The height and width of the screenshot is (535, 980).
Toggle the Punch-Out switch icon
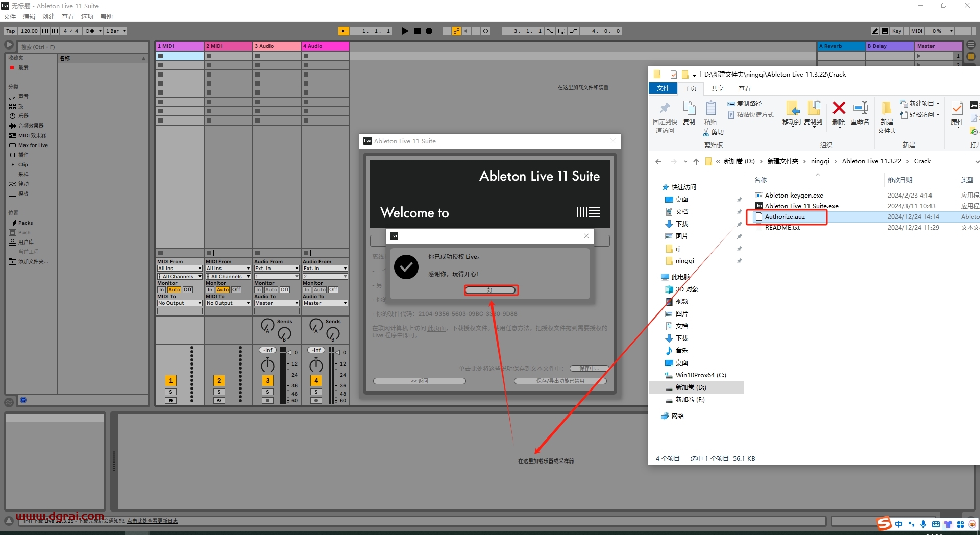coord(573,31)
